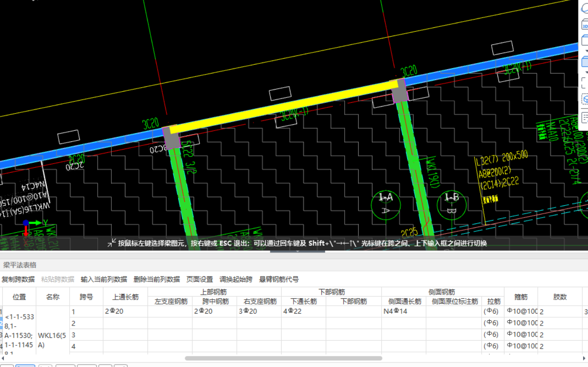Click the 左支座钢筋 cell in span 1

coord(170,311)
